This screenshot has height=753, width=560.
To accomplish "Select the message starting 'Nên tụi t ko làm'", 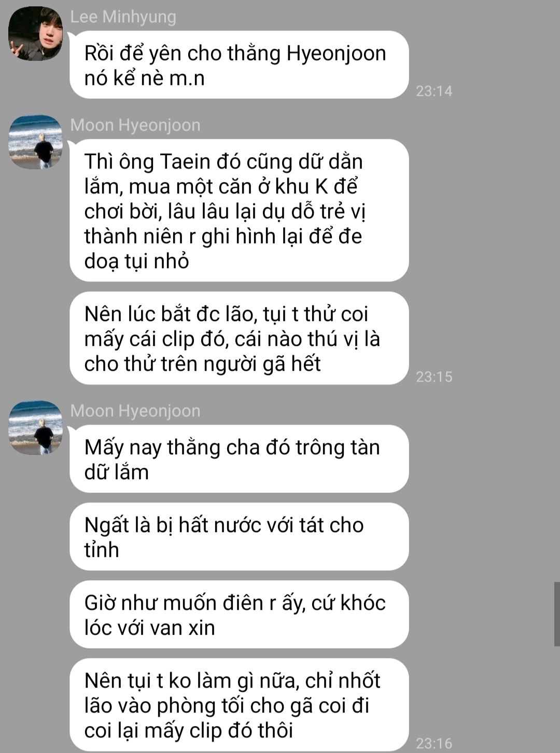I will 239,705.
